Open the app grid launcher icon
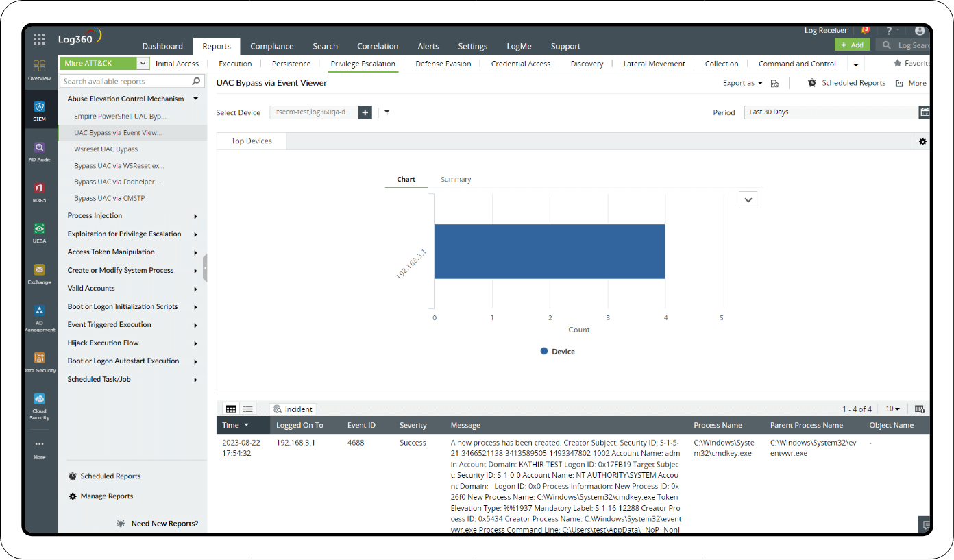 (x=39, y=39)
